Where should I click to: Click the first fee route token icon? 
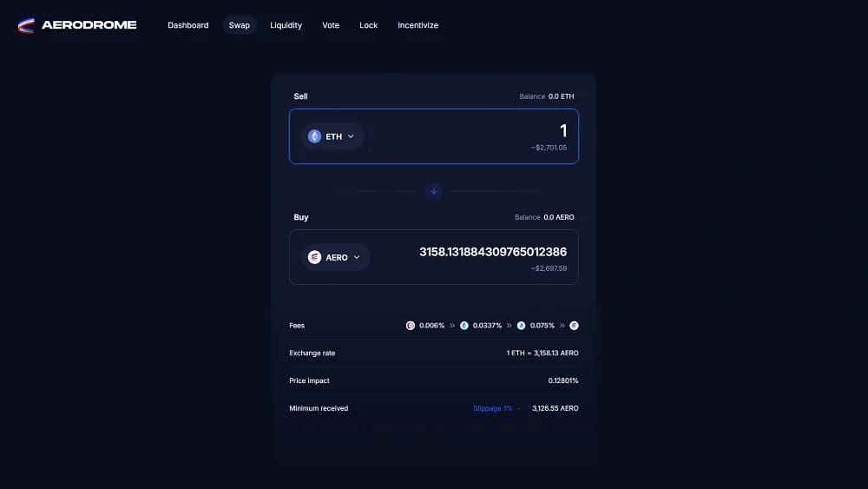411,326
